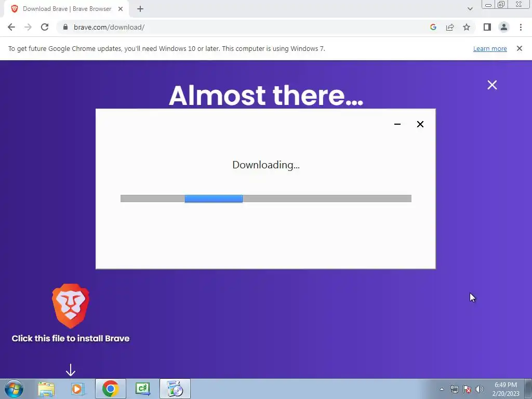The height and width of the screenshot is (399, 532).
Task: Select the Download Brave browser tab
Action: pyautogui.click(x=66, y=9)
